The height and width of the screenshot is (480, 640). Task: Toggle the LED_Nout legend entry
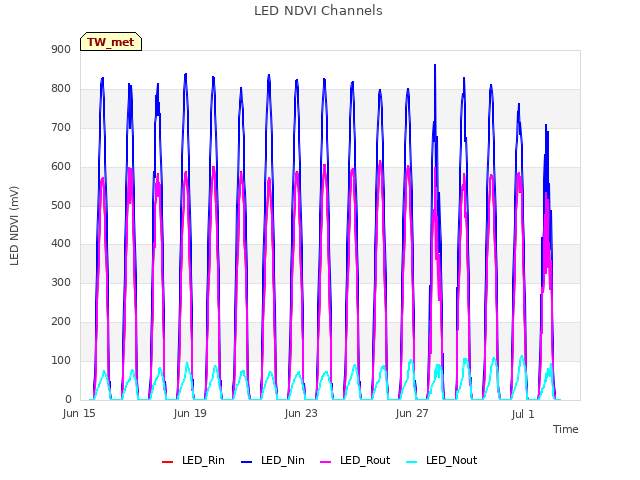click(442, 460)
